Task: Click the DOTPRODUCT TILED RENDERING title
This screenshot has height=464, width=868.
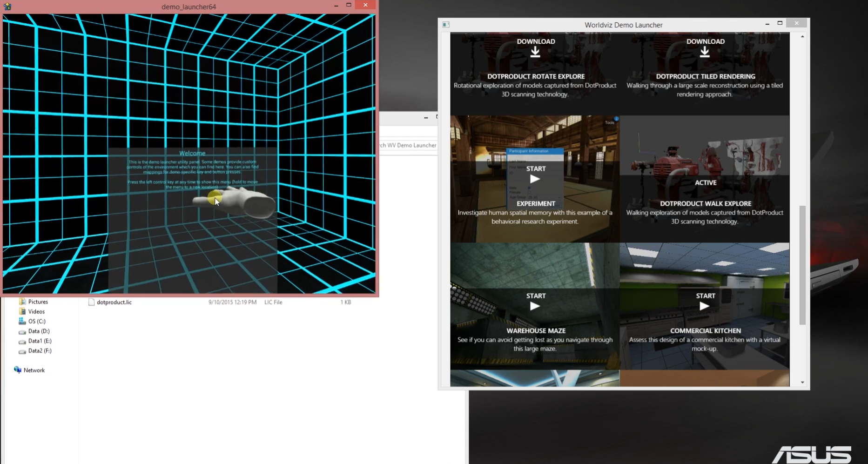Action: [x=705, y=76]
